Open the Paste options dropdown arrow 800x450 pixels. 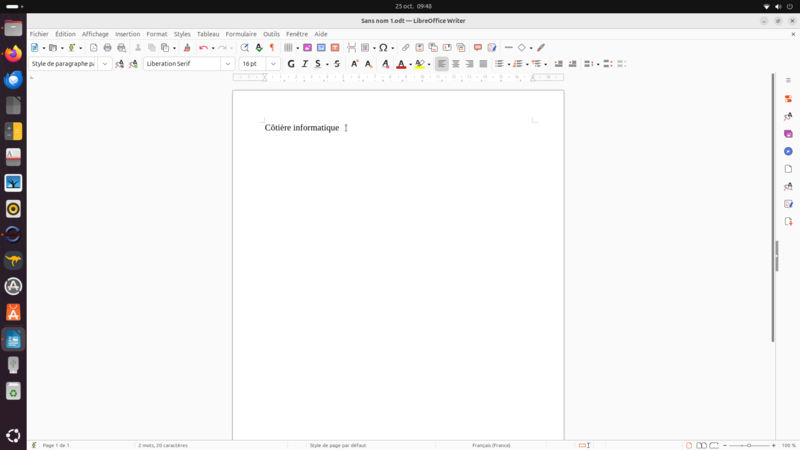[174, 48]
